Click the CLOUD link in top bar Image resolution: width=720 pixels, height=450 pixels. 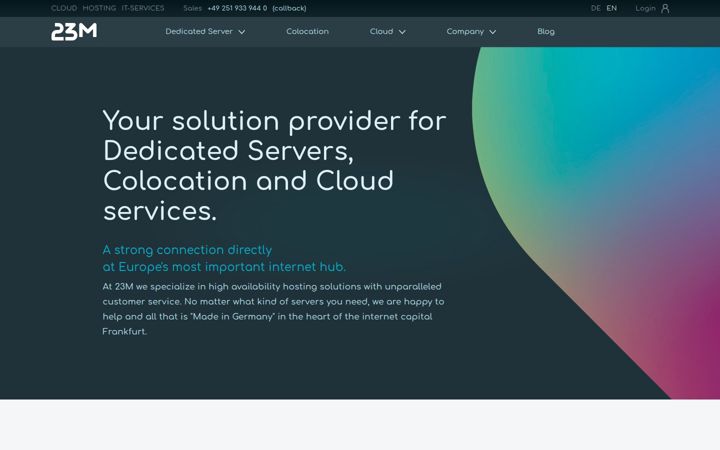coord(64,8)
